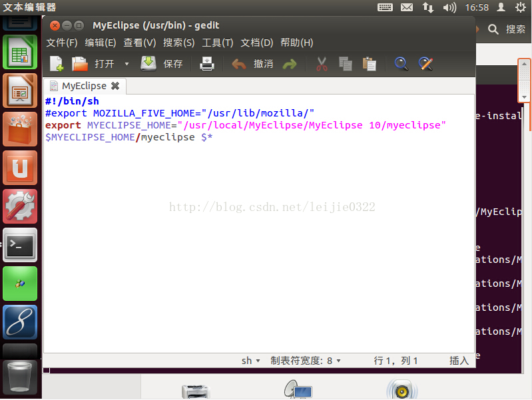
Task: Open green launcher application icon
Action: pos(20,284)
